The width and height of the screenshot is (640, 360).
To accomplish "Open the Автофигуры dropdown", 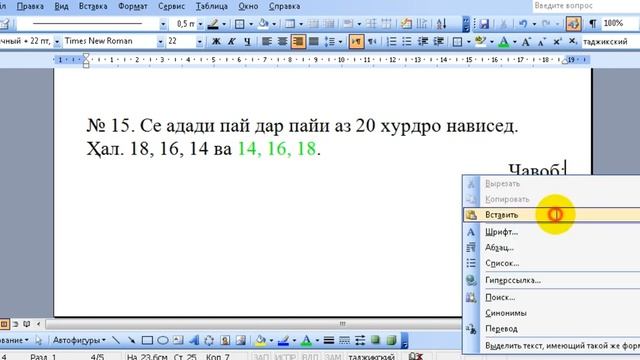I will pyautogui.click(x=79, y=340).
